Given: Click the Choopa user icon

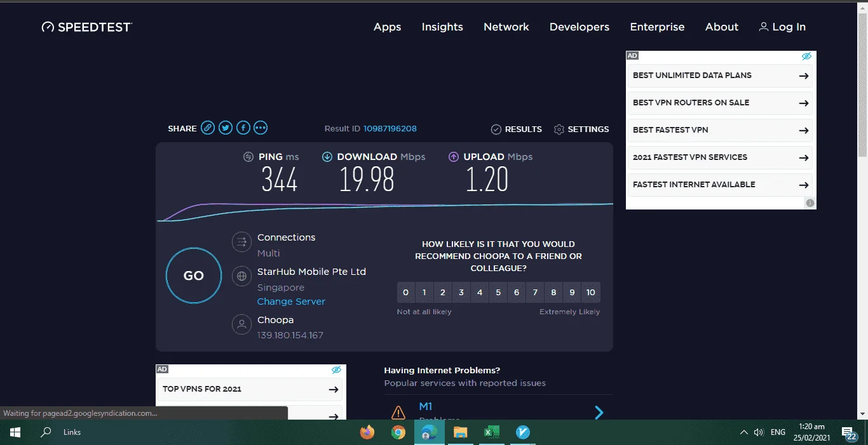Looking at the screenshot, I should [241, 324].
